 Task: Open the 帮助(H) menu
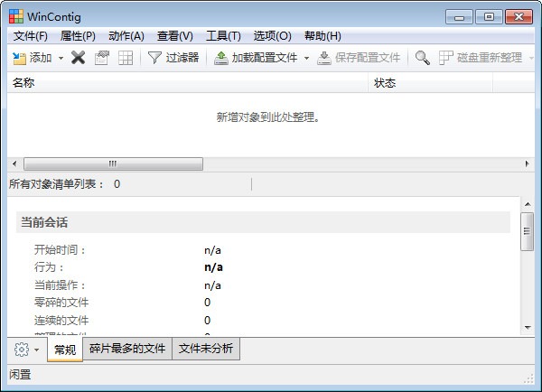click(322, 36)
